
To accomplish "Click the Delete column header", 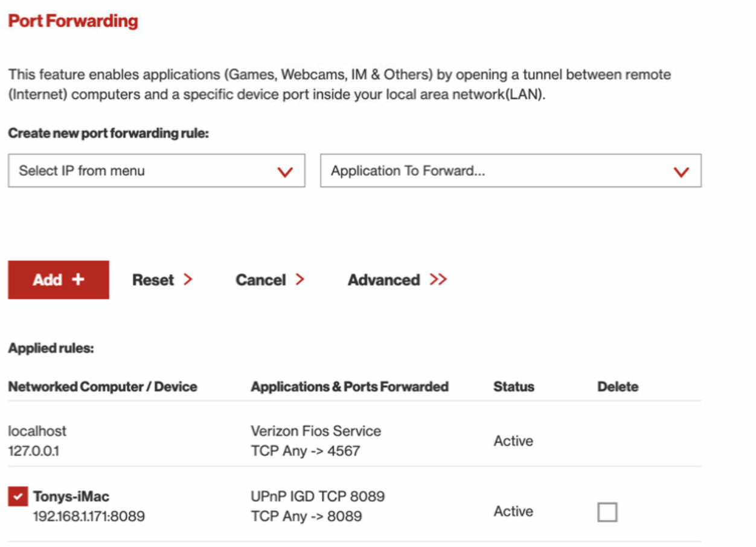I will tap(618, 386).
